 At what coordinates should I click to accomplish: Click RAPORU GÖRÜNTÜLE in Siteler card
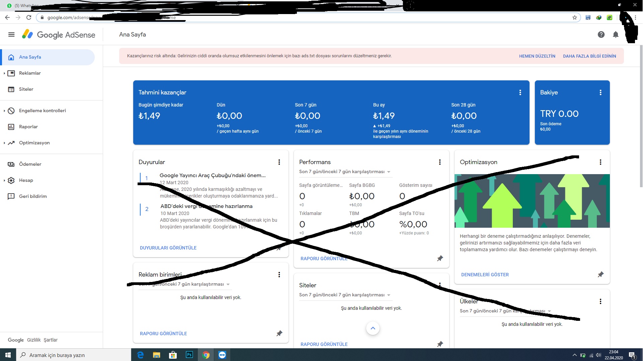pyautogui.click(x=324, y=345)
